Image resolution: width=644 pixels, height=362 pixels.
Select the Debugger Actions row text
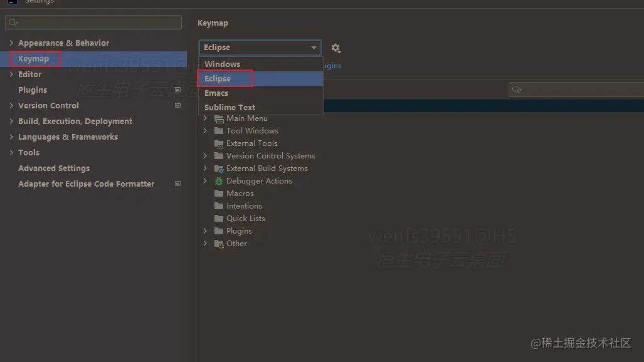pos(259,180)
